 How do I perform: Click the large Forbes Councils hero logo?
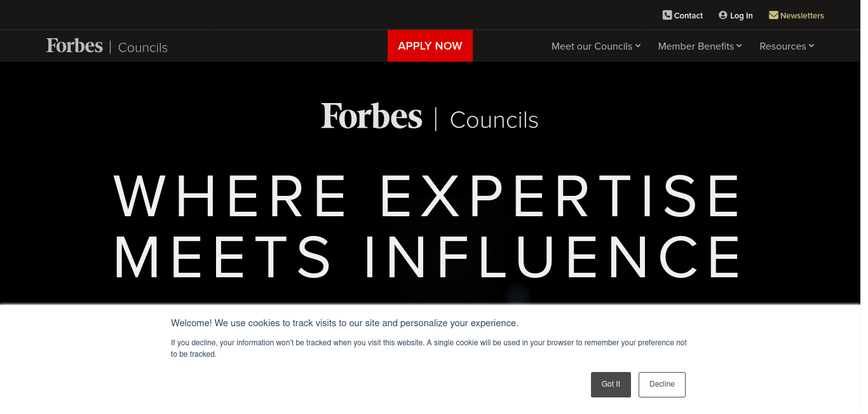click(x=430, y=118)
